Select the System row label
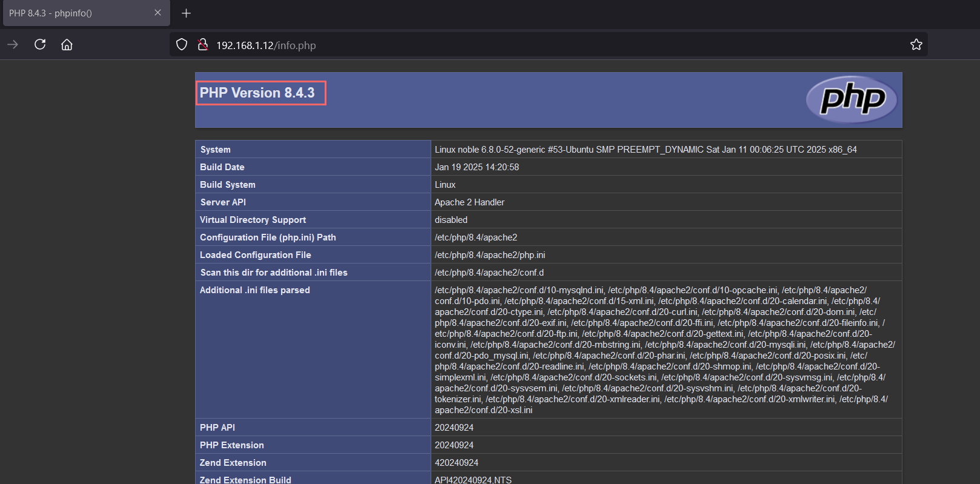Viewport: 980px width, 484px height. (x=216, y=150)
